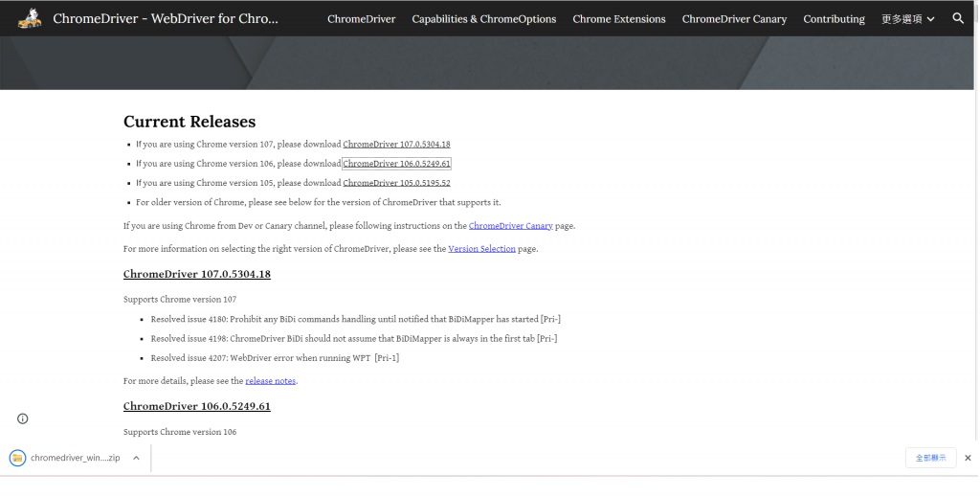Open Capabilities & ChromeOptions page
The height and width of the screenshot is (497, 980).
[483, 19]
